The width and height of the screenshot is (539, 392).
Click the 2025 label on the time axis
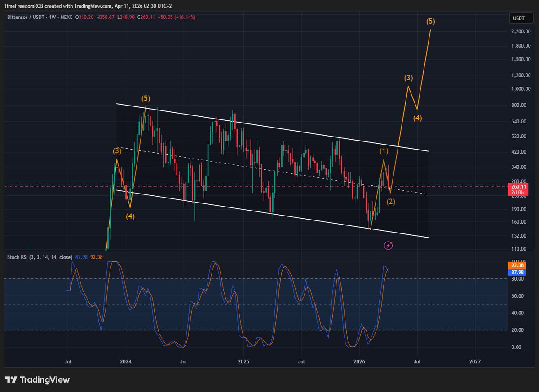243,361
